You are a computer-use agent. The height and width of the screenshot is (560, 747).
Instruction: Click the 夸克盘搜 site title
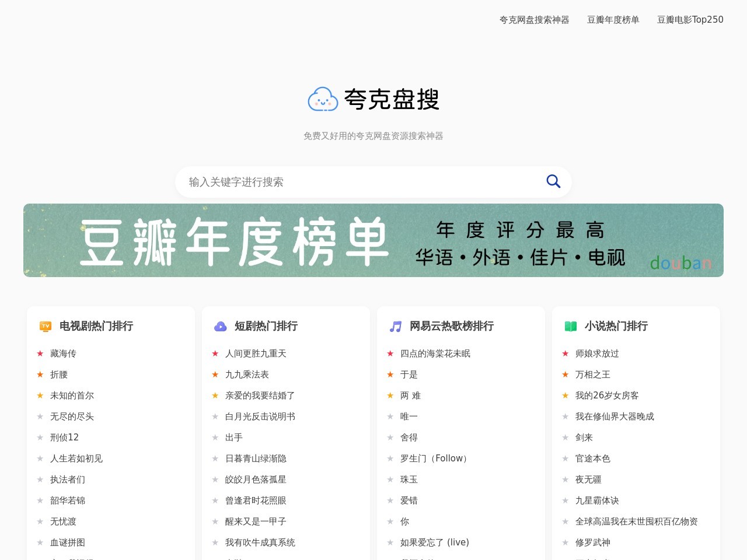coord(392,99)
